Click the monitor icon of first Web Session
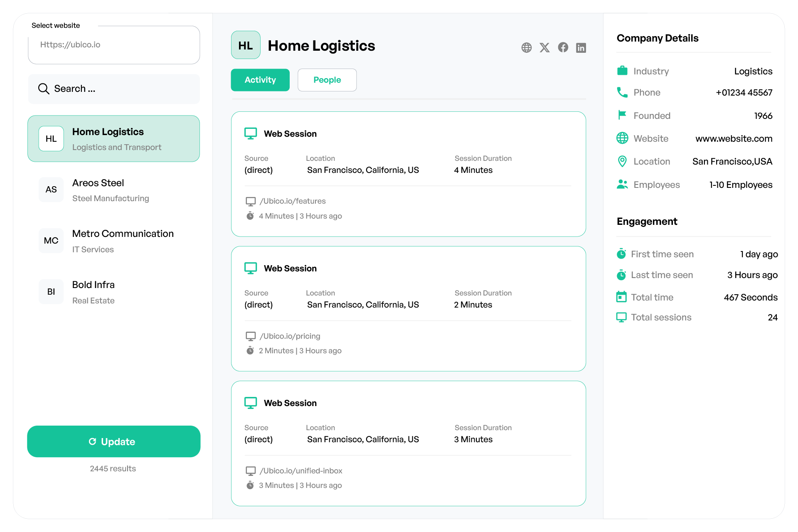The height and width of the screenshot is (532, 798). (251, 133)
